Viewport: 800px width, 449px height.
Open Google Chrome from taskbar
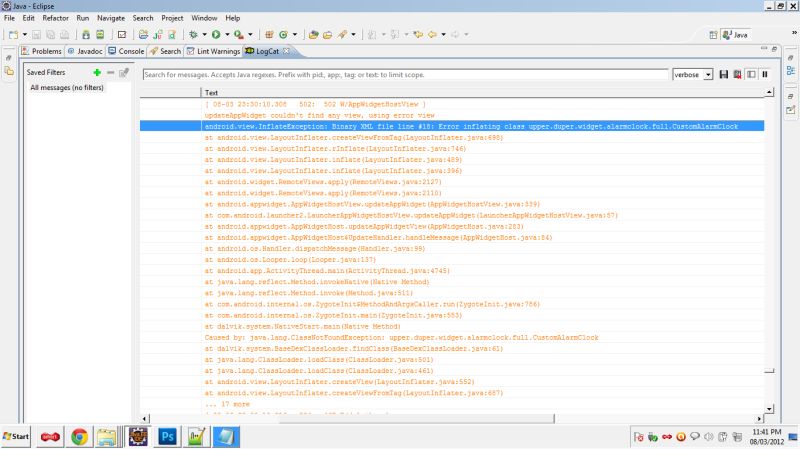click(x=79, y=437)
